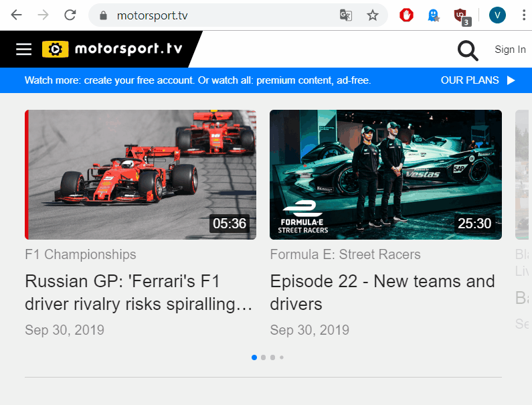The image size is (532, 405).
Task: Open the site hamburger menu
Action: pos(23,50)
